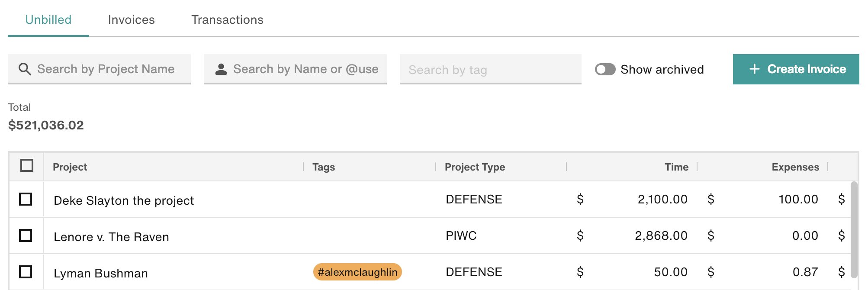Viewport: 868px width, 290px height.
Task: Check the Lenore v. The Raven checkbox
Action: click(26, 235)
